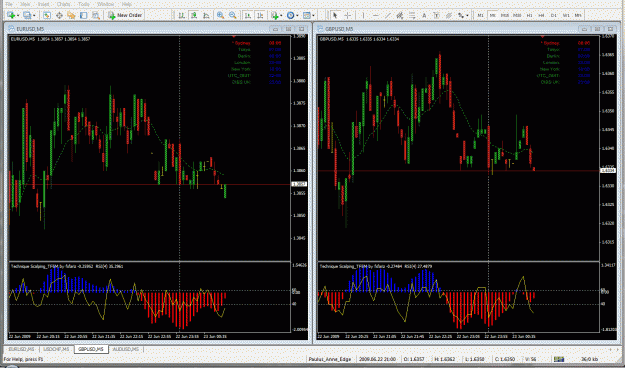This screenshot has width=625, height=368.
Task: Open the Arrows objects dropdown arrow
Action: 467,16
